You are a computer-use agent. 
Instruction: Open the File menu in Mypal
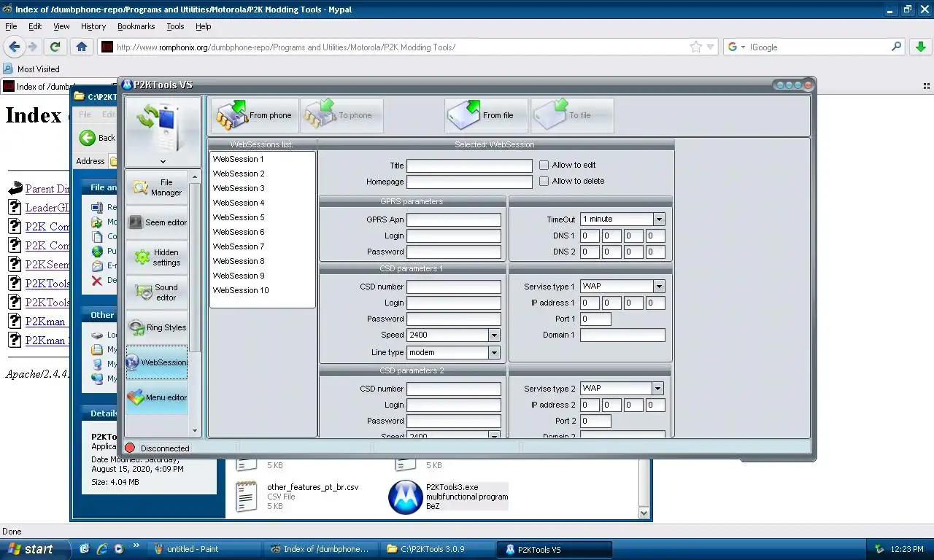(11, 26)
